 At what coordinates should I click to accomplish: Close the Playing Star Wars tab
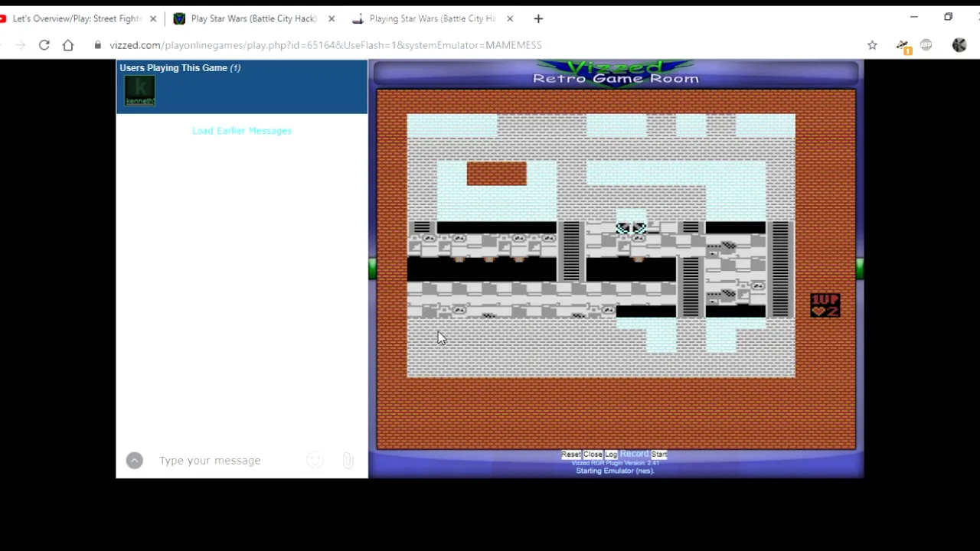click(x=510, y=18)
